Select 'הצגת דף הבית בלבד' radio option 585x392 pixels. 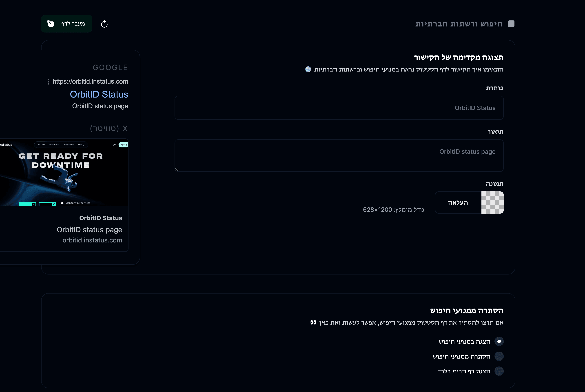coord(499,371)
